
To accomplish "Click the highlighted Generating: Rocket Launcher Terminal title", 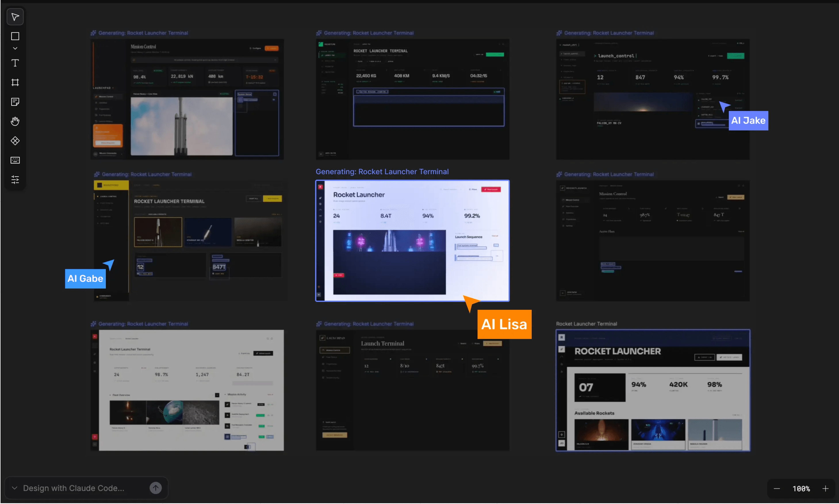I will pyautogui.click(x=382, y=172).
